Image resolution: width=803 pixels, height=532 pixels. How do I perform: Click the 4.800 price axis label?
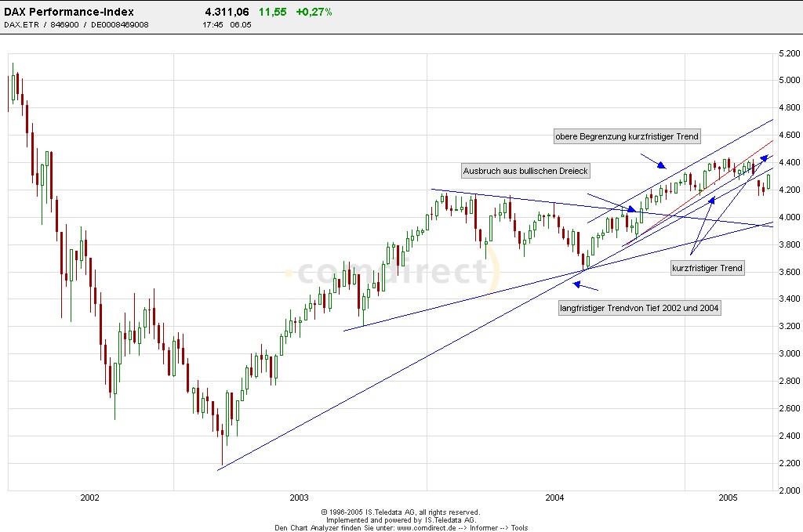pos(789,107)
